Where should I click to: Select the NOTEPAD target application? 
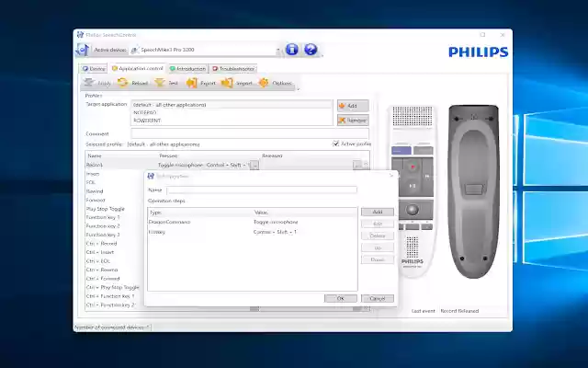coord(232,112)
